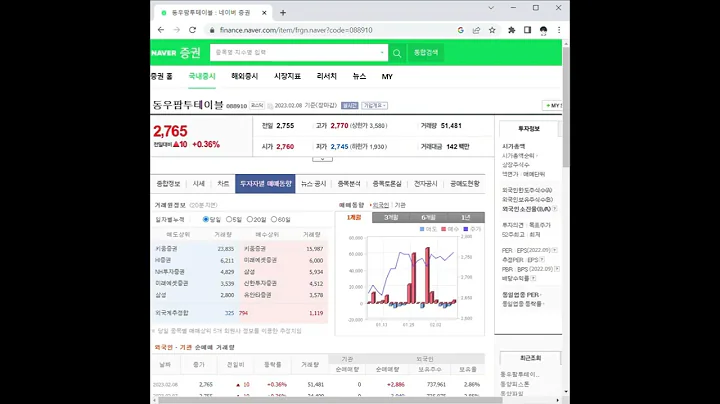Image resolution: width=720 pixels, height=404 pixels.
Task: Open 동양피스톤 in recent views
Action: click(514, 384)
